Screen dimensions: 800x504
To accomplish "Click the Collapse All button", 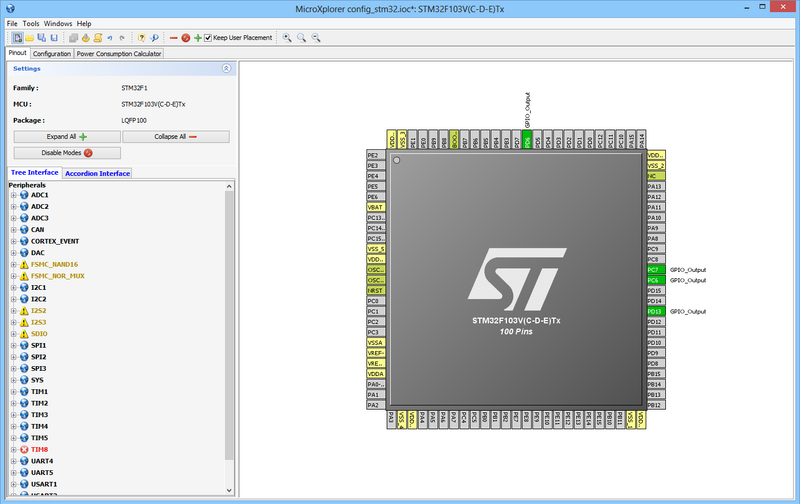I will 176,137.
